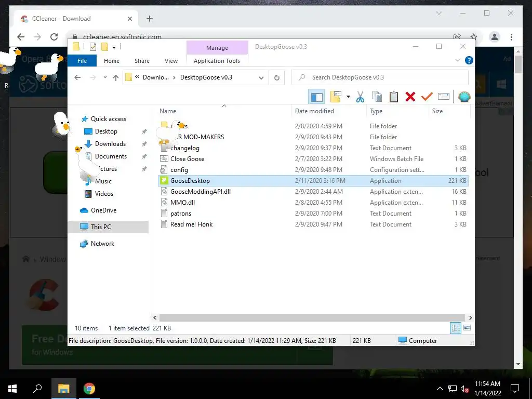Open the recent locations dropdown arrow
This screenshot has height=399, width=532.
click(x=105, y=77)
